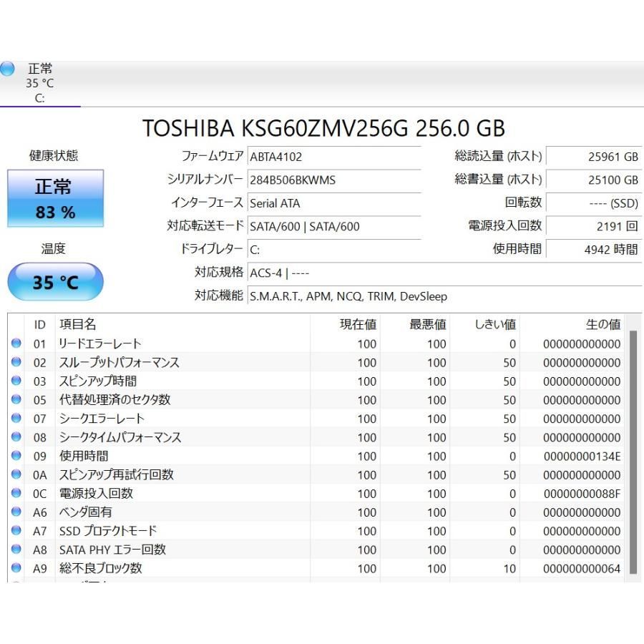Image resolution: width=644 pixels, height=644 pixels.
Task: Select the スピンアップ時間 row
Action: (x=316, y=381)
